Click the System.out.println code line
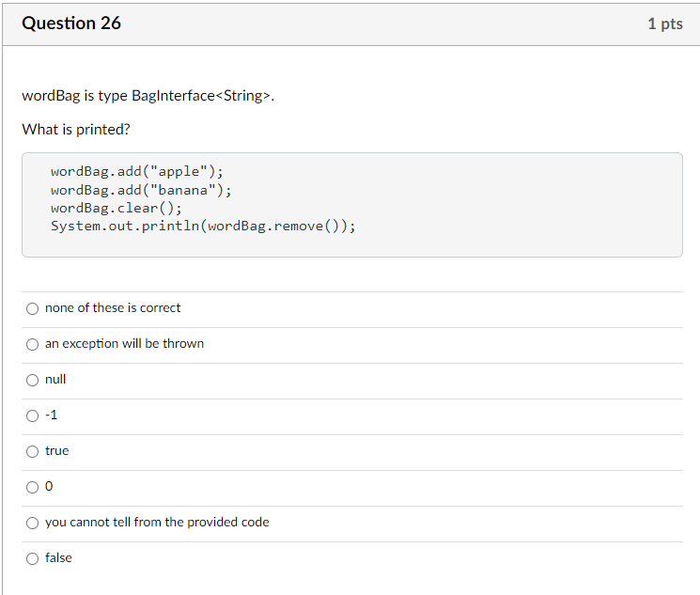This screenshot has width=700, height=595. coord(203,227)
